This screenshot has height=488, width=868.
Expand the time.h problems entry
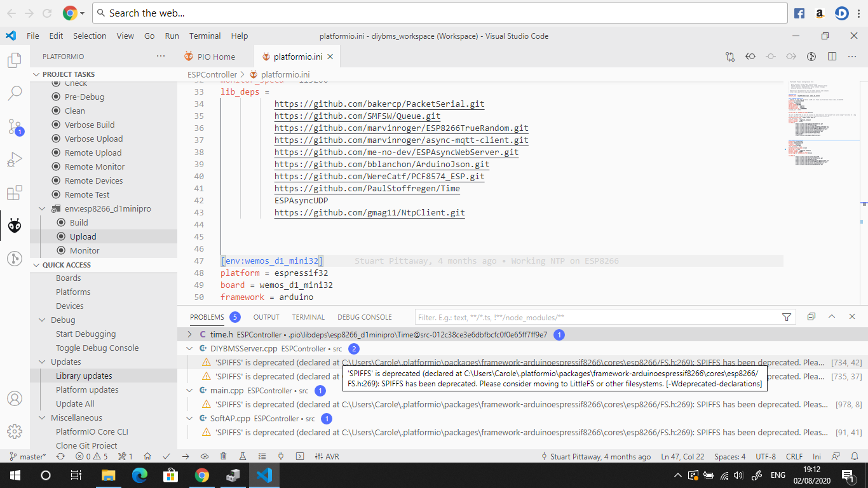(189, 334)
